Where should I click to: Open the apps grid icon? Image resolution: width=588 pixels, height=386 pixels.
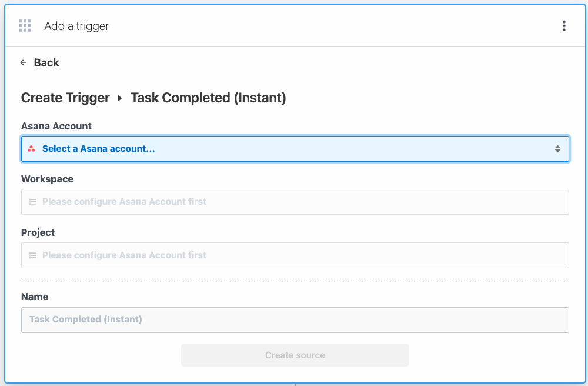coord(25,26)
